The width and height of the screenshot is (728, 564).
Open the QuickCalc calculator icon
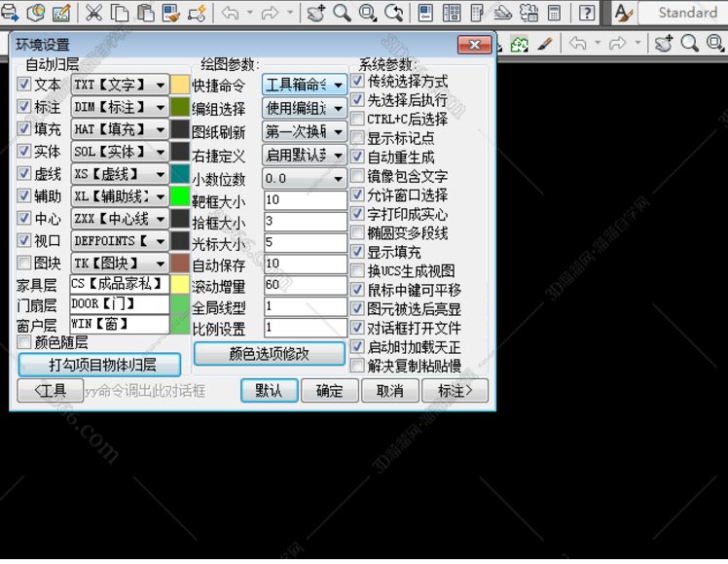coord(554,13)
